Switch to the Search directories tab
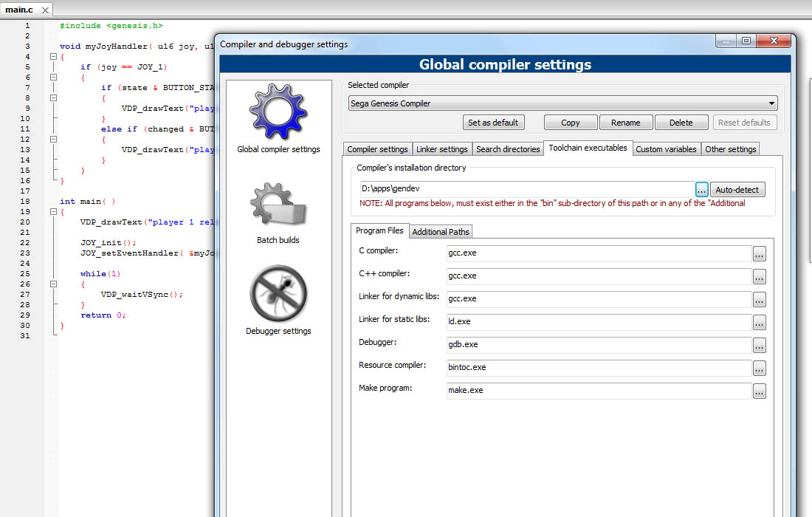Viewport: 812px width, 517px height. [508, 149]
